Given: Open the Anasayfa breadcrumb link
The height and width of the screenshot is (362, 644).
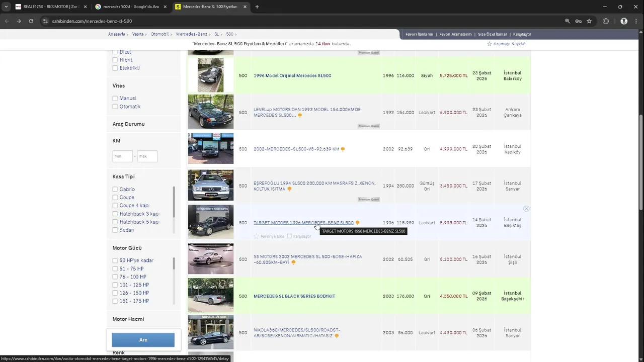Looking at the screenshot, I should tap(117, 34).
